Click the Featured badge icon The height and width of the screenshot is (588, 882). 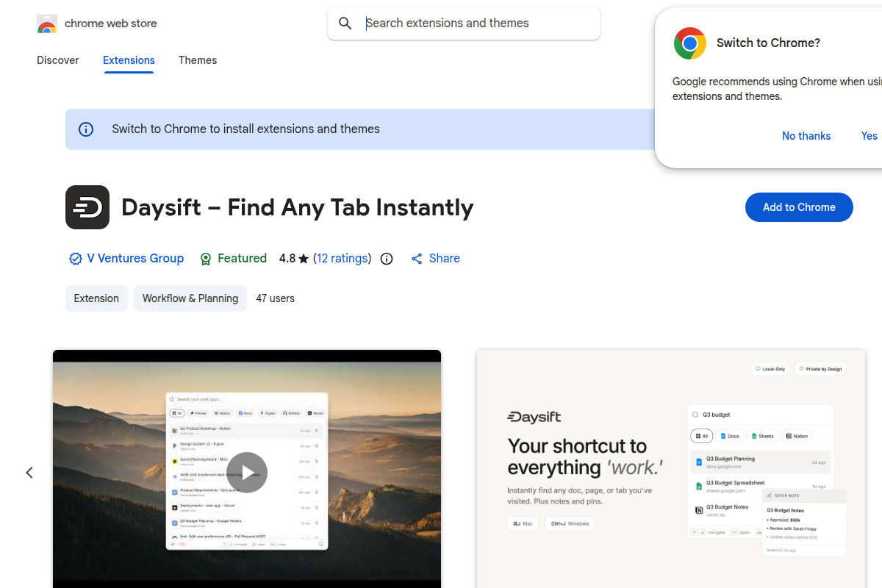pos(206,259)
